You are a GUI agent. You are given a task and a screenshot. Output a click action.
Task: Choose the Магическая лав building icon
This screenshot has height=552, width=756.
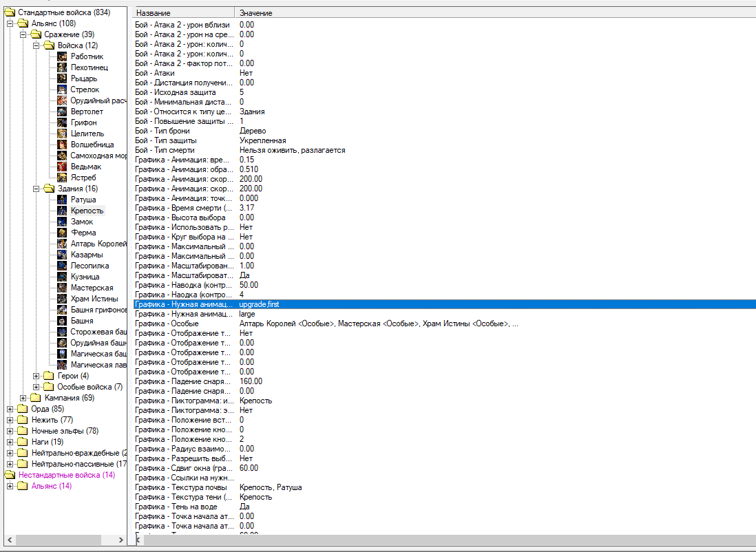pyautogui.click(x=62, y=365)
